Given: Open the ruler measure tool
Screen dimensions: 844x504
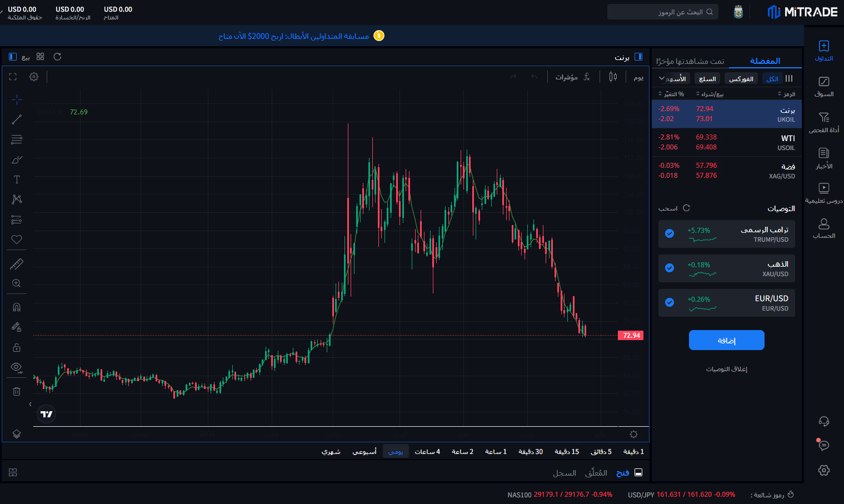Looking at the screenshot, I should 17,264.
